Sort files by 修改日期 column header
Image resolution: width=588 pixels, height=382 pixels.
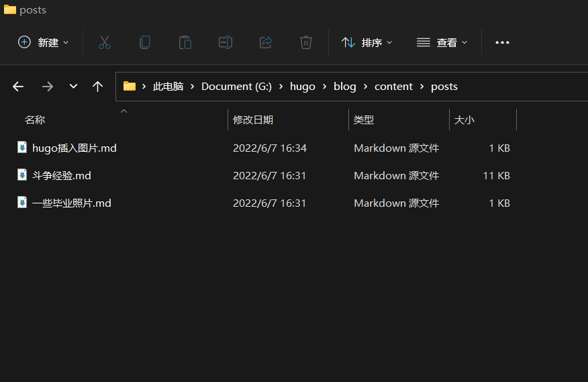coord(253,120)
